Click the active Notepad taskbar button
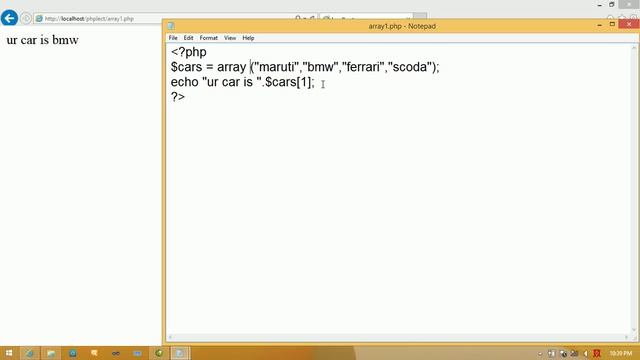The image size is (640, 360). pyautogui.click(x=180, y=353)
